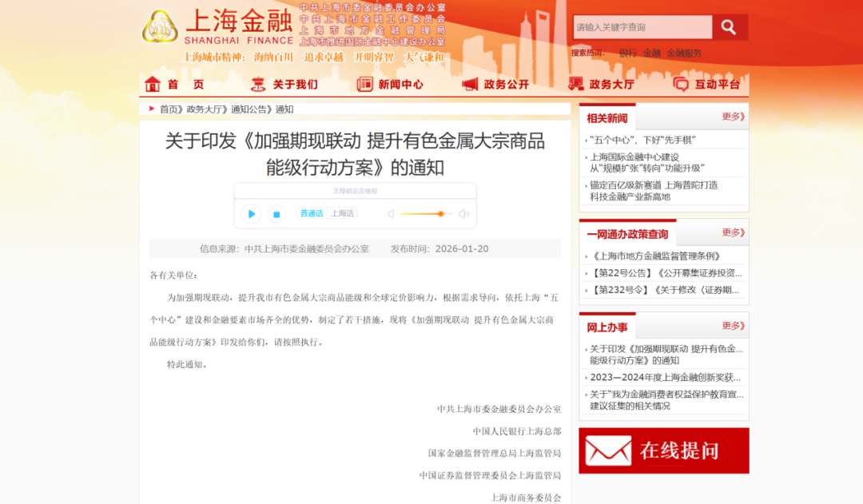Click hot search word 金融

[x=652, y=53]
